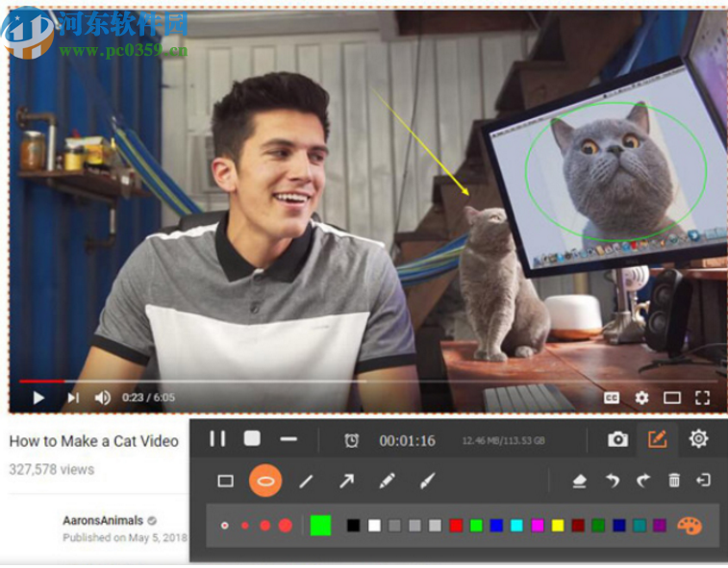Click the 00:01:16 recording time
Screen dimensions: 728x568
[407, 440]
